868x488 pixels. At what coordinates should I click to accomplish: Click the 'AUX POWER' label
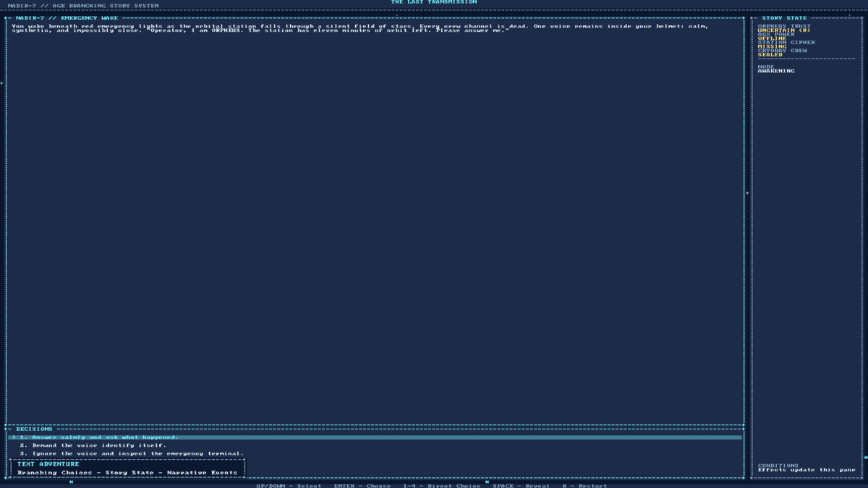tap(776, 34)
